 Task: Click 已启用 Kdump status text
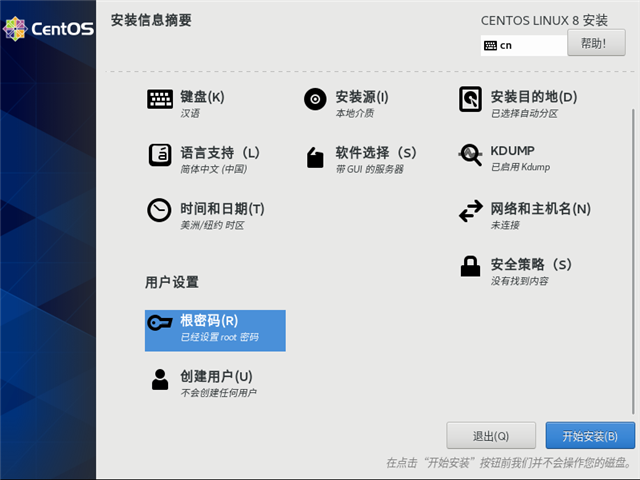520,167
